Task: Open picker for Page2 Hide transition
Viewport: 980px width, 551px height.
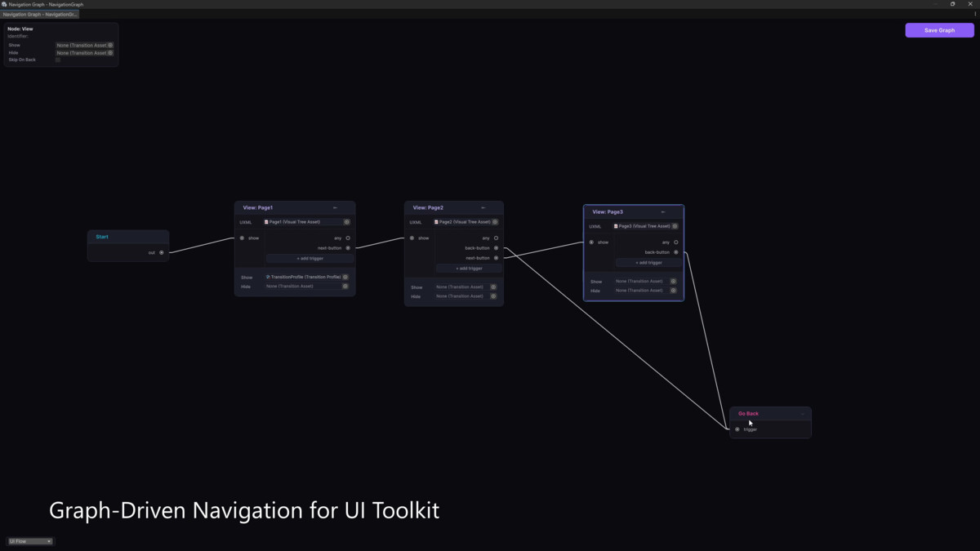Action: coord(493,296)
